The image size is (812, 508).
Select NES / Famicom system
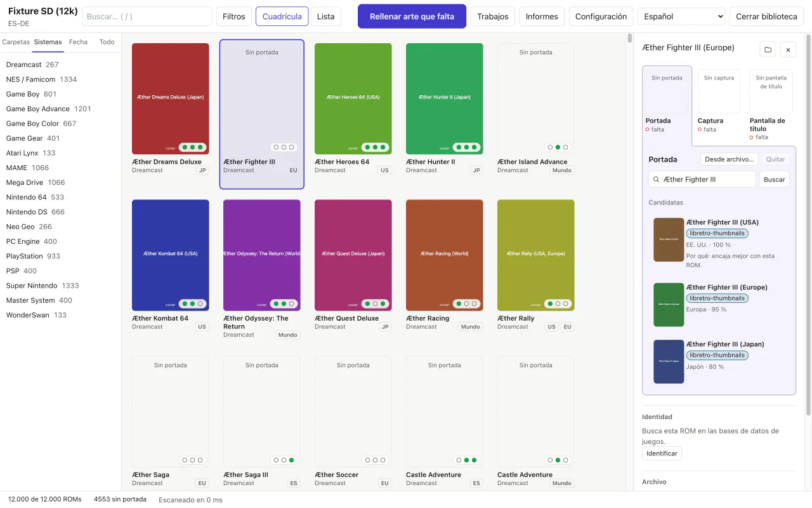60,79
